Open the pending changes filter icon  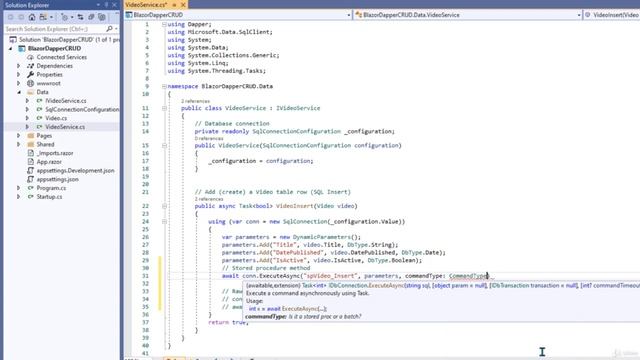tap(64, 17)
